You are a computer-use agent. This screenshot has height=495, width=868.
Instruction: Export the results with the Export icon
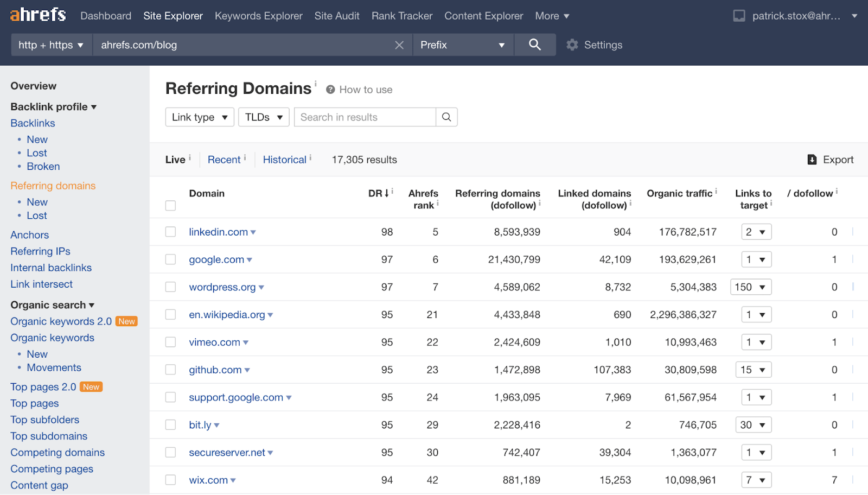pos(812,159)
